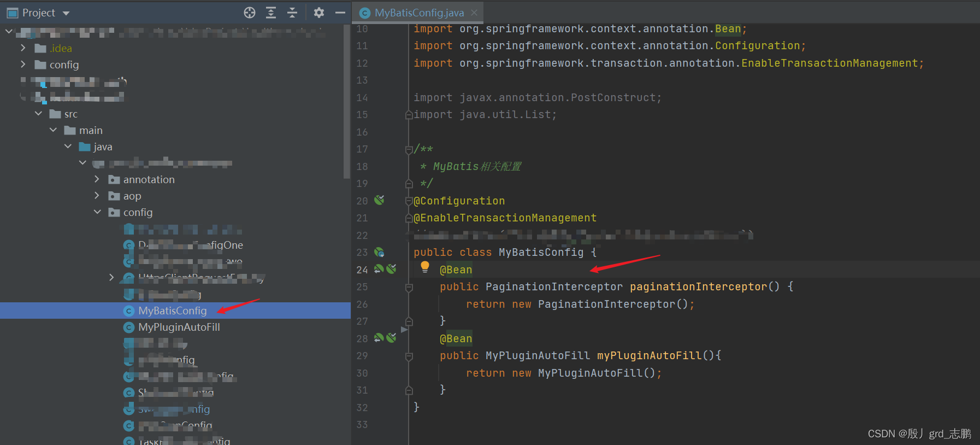The width and height of the screenshot is (980, 445).
Task: Collapse the java folder
Action: pyautogui.click(x=68, y=147)
